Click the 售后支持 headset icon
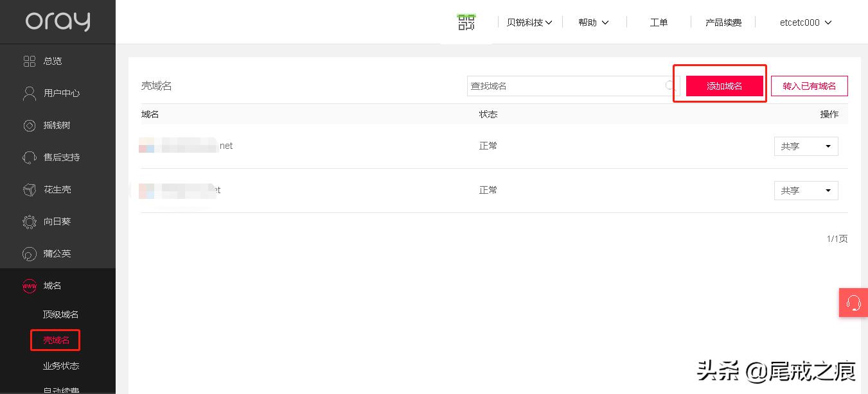 pyautogui.click(x=30, y=157)
